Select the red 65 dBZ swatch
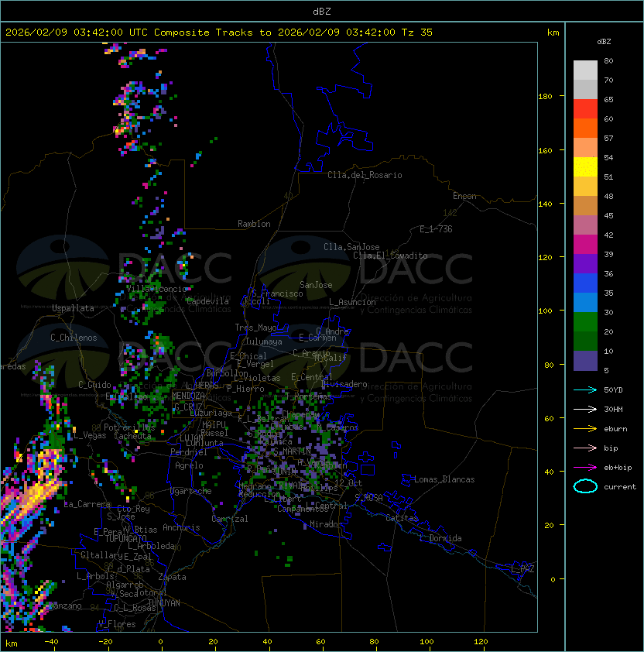644x652 pixels. pos(585,108)
